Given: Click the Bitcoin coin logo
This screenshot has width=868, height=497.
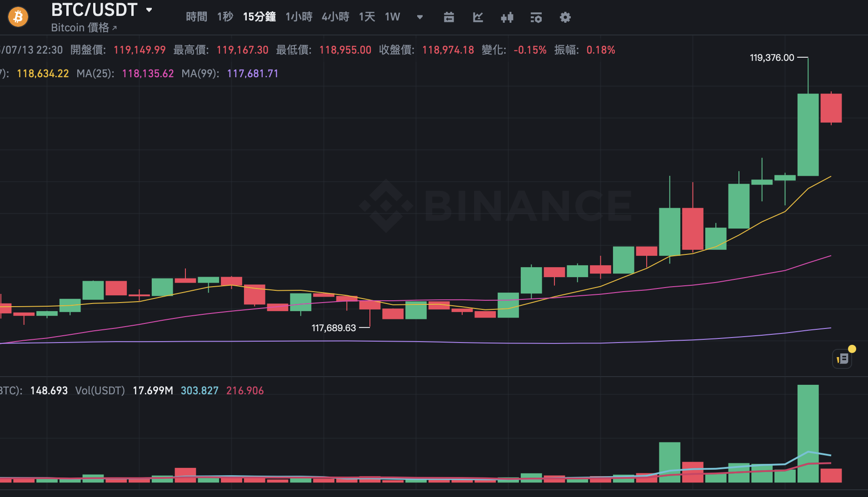Looking at the screenshot, I should [x=18, y=16].
